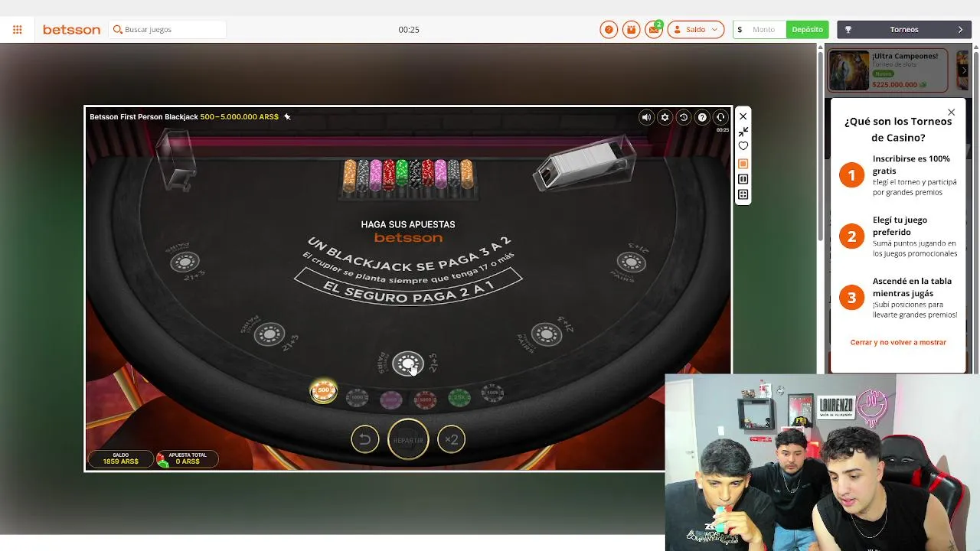Viewport: 980px width, 551px height.
Task: Advance the tournament carousel with right arrow
Action: 964,70
